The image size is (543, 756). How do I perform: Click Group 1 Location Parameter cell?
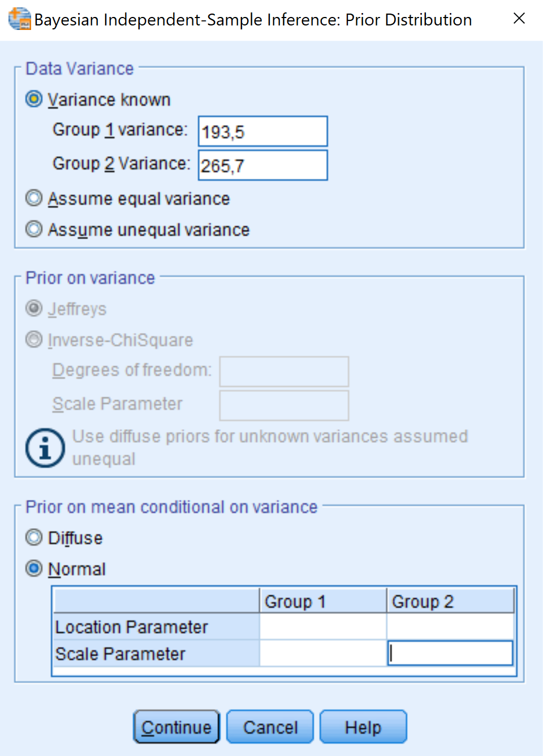(x=322, y=627)
